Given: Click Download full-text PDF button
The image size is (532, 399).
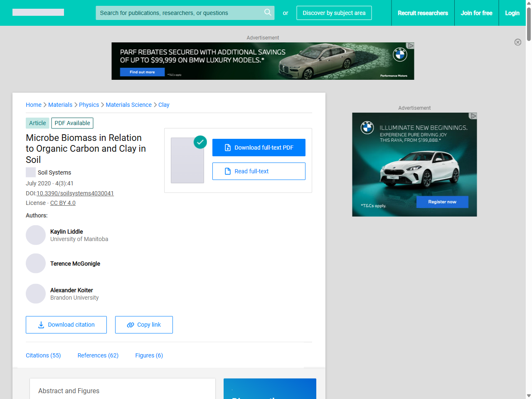Looking at the screenshot, I should [x=259, y=148].
